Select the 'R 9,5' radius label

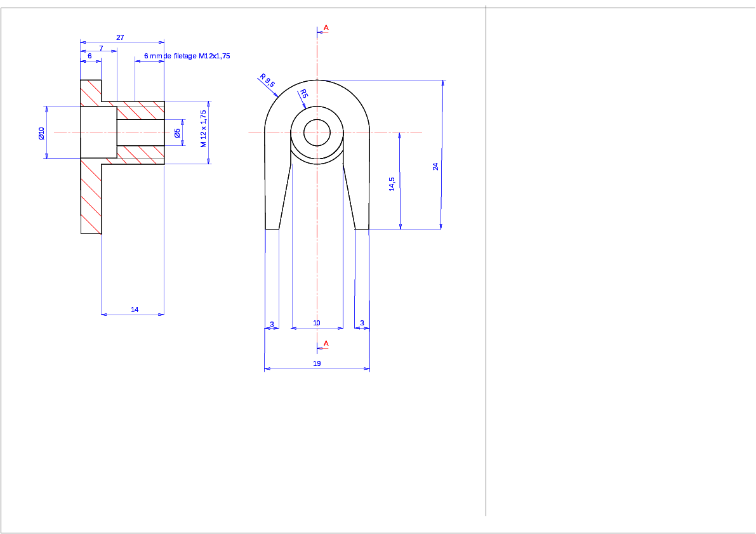tap(267, 81)
